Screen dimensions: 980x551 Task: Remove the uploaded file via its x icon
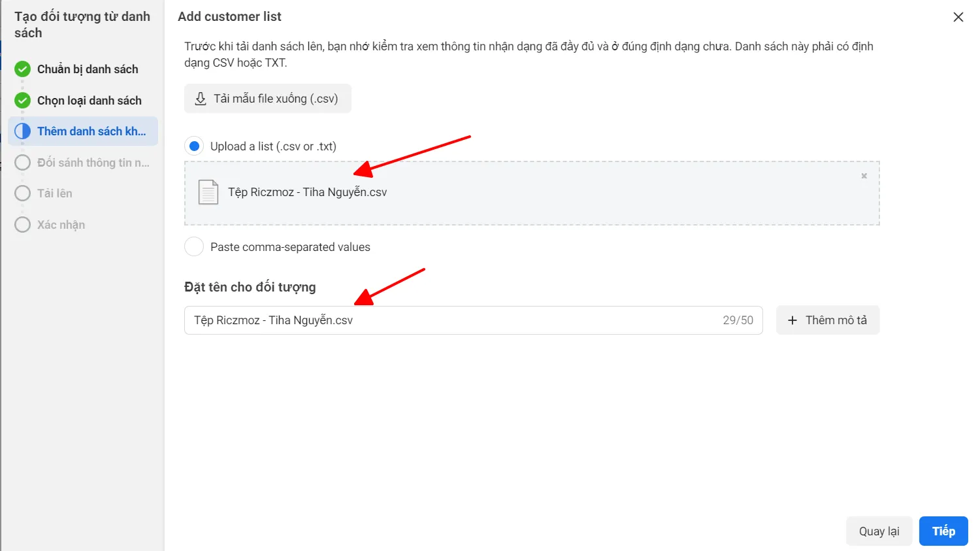[864, 175]
